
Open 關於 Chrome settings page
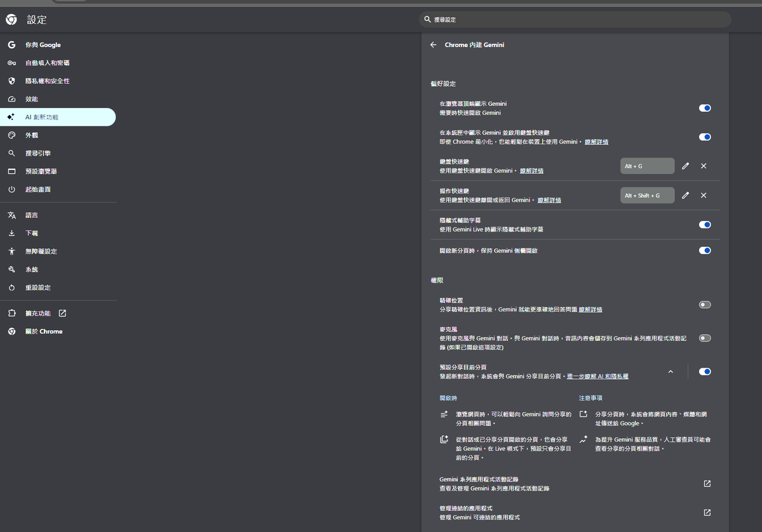click(58, 331)
